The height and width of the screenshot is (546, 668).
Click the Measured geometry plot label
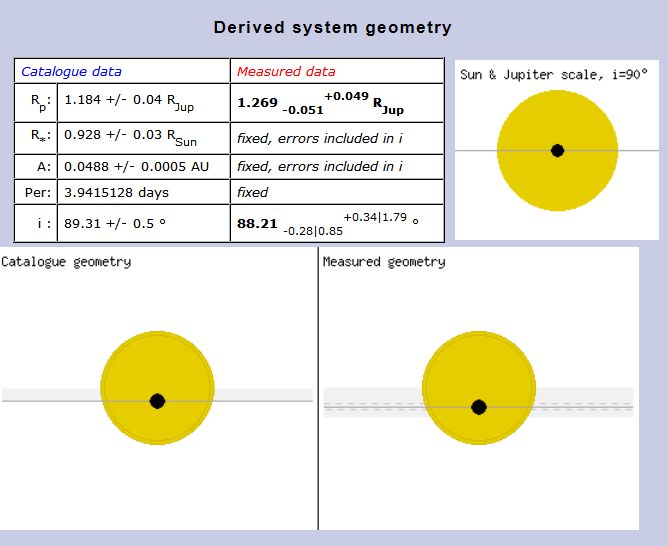point(384,262)
